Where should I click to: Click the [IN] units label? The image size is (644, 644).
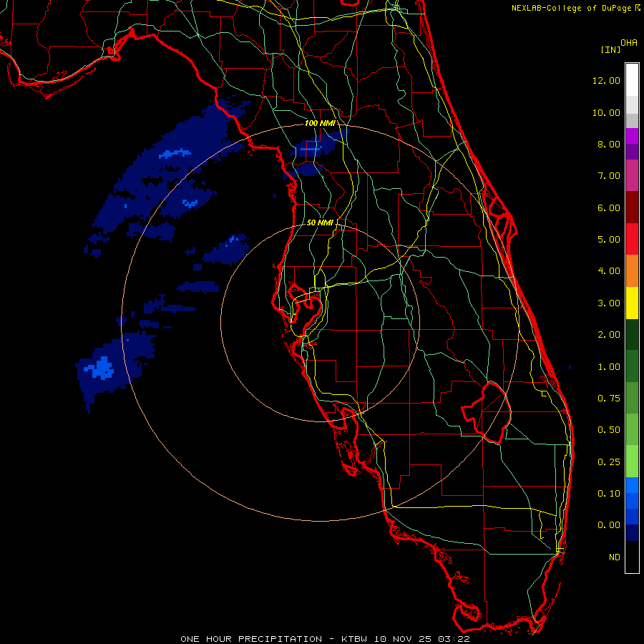click(x=610, y=49)
